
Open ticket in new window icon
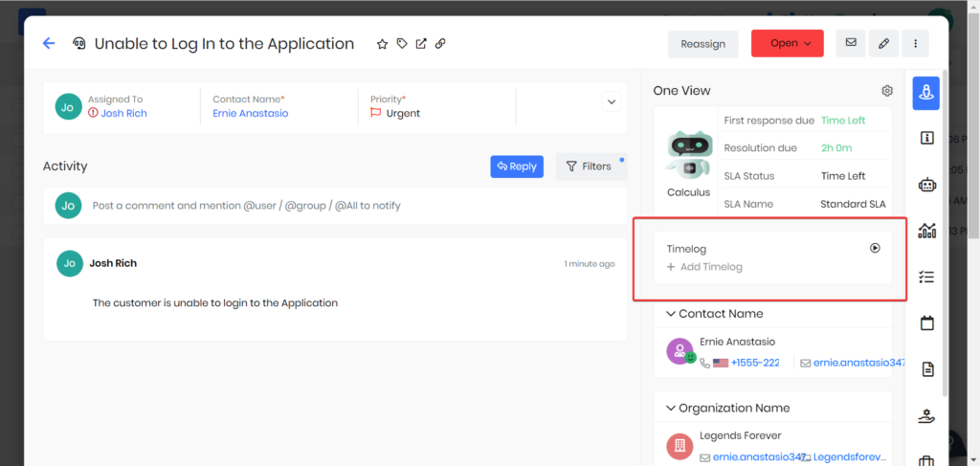coord(421,44)
